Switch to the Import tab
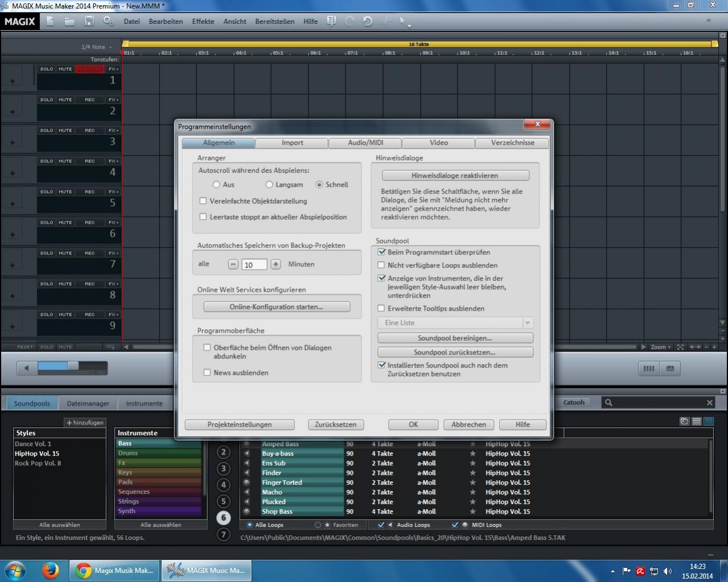This screenshot has width=728, height=582. coord(292,143)
